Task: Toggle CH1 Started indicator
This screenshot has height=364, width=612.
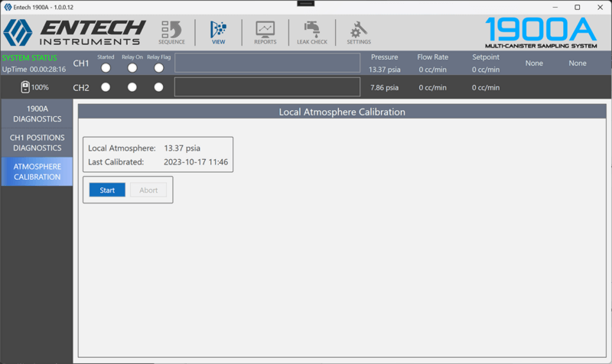Action: point(106,68)
